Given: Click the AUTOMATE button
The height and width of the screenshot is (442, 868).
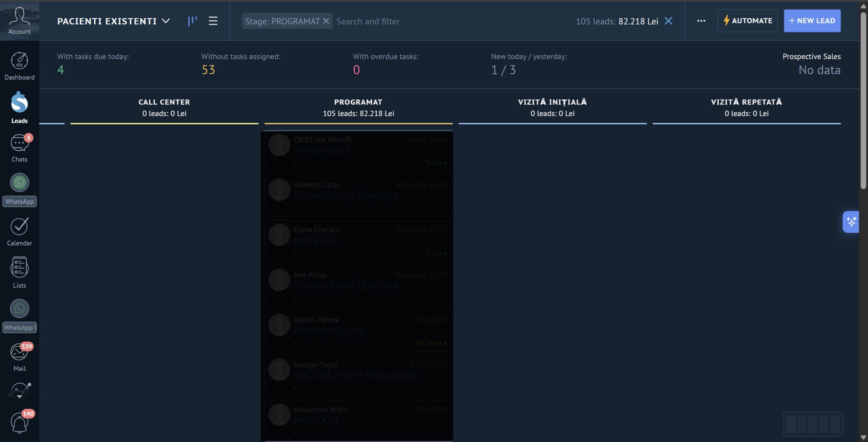Looking at the screenshot, I should [747, 21].
